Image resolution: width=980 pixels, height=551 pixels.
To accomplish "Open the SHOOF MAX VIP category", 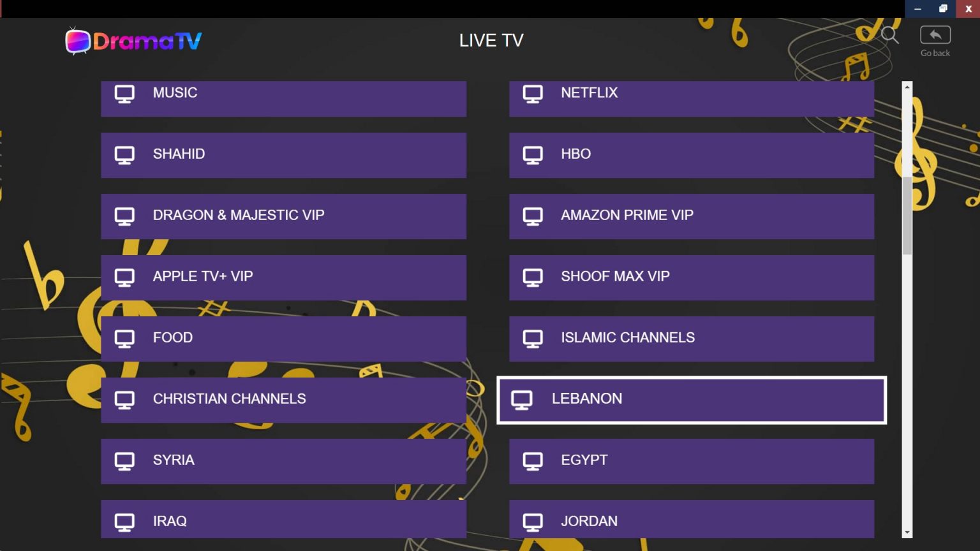I will (x=691, y=277).
